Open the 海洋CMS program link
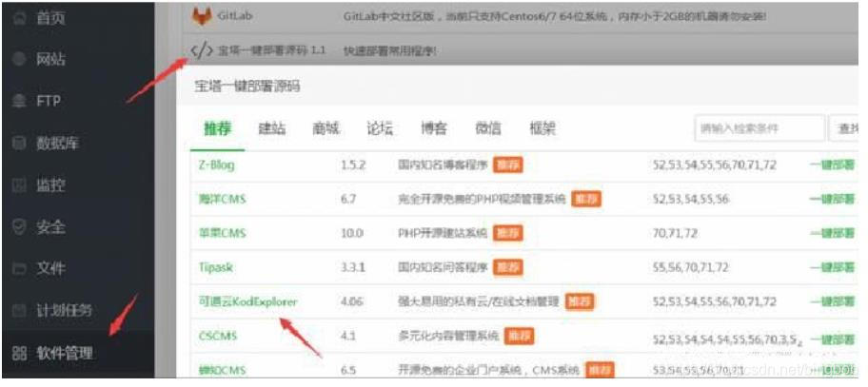The height and width of the screenshot is (387, 868). [x=222, y=199]
